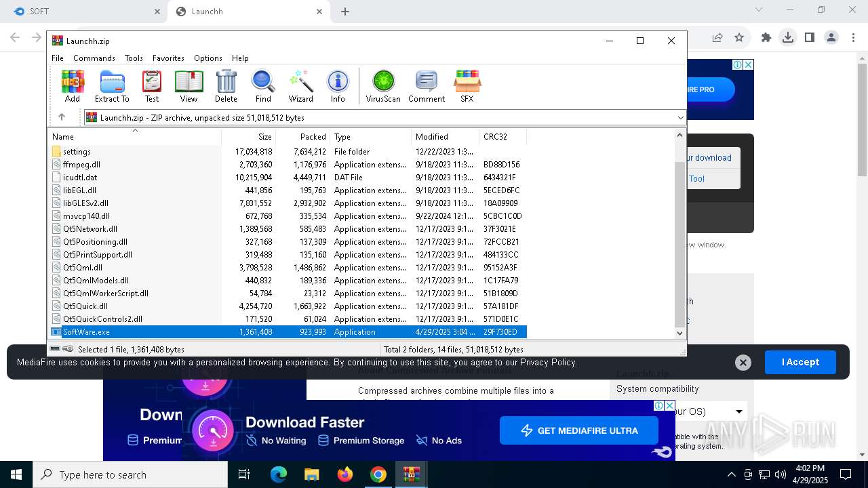Screen dimensions: 868x488
Task: Click file list scrollbar up arrow
Action: 680,136
